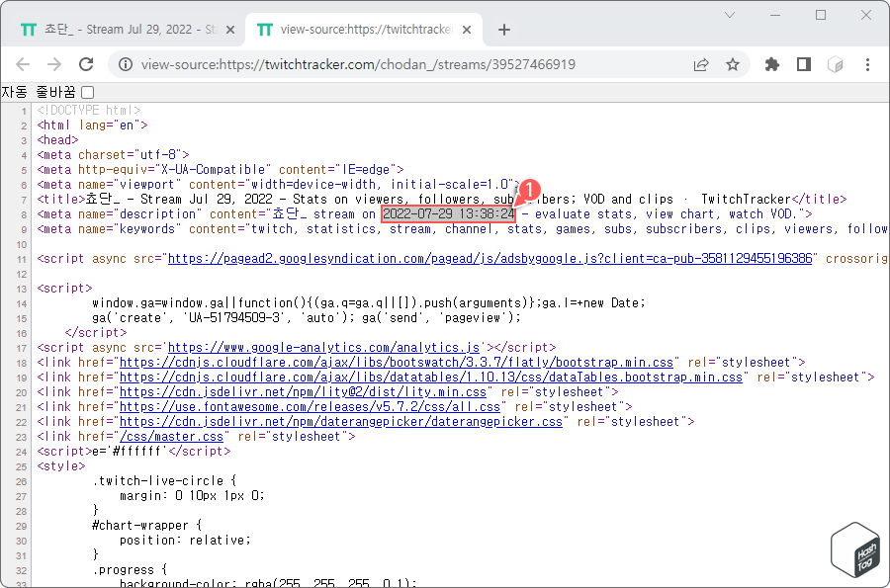The height and width of the screenshot is (588, 890).
Task: Share this page icon in address bar
Action: coord(701,64)
